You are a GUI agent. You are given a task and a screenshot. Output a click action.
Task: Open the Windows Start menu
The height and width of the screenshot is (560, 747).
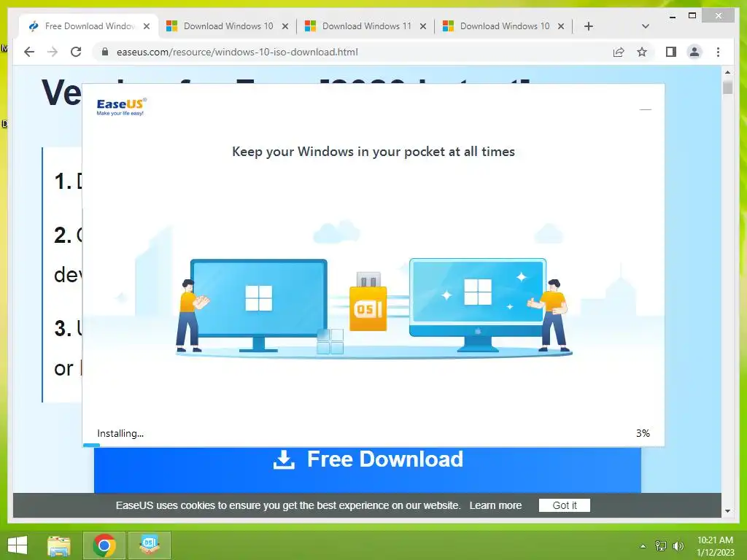click(x=18, y=545)
